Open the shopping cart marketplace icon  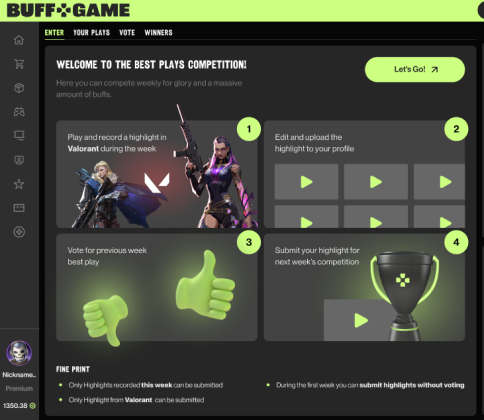19,64
